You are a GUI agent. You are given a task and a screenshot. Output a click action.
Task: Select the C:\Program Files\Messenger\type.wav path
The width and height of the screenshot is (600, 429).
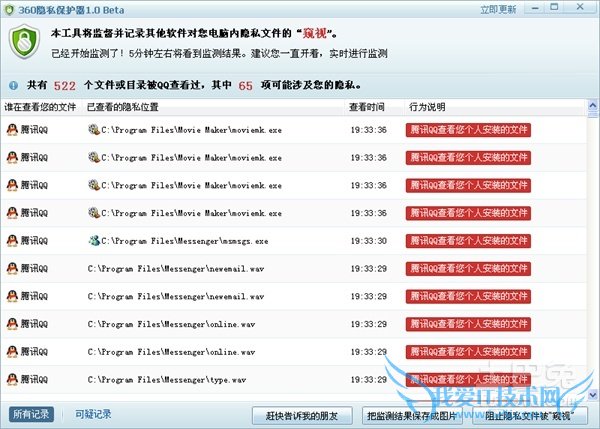coord(167,380)
